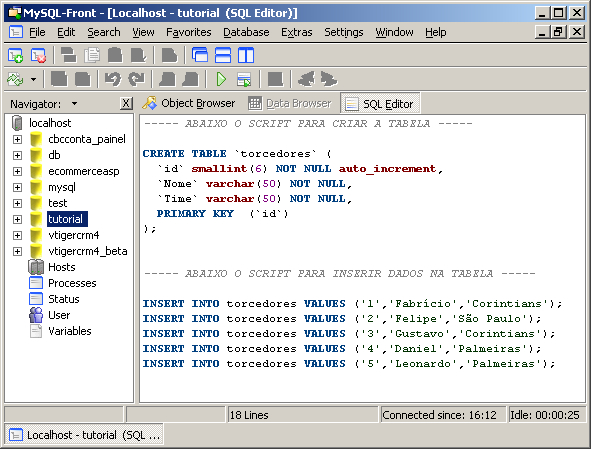Select the ecommerceasp database label
Viewport: 591px width, 449px height.
pos(84,171)
